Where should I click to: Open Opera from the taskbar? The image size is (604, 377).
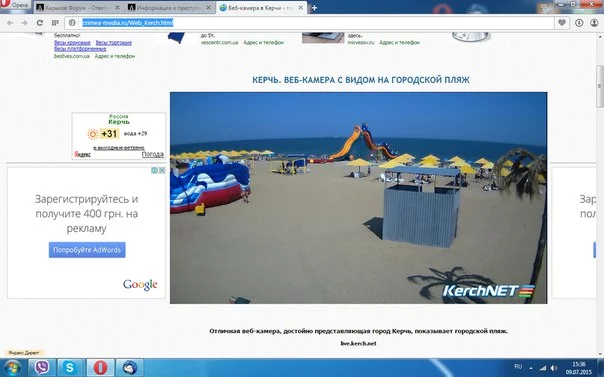pos(100,367)
